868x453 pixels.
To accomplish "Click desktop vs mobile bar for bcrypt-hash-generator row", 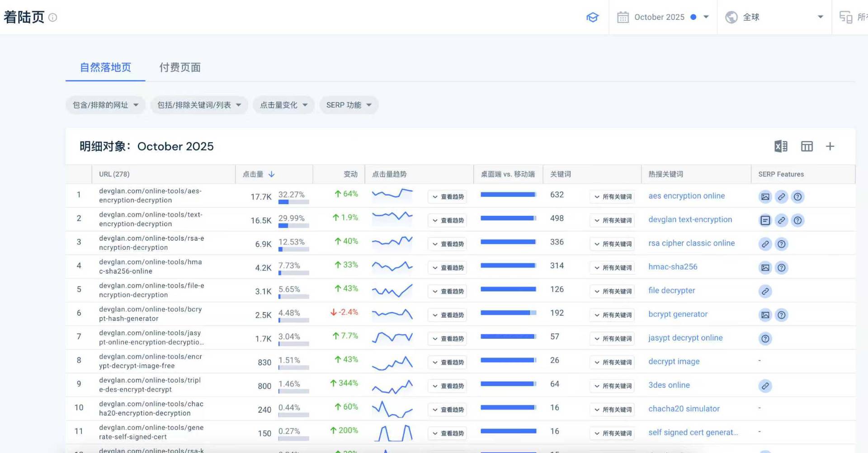I will (509, 313).
